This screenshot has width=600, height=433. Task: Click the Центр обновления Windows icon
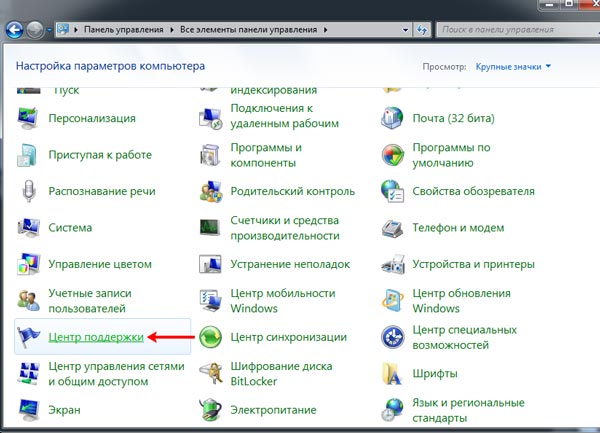[393, 301]
